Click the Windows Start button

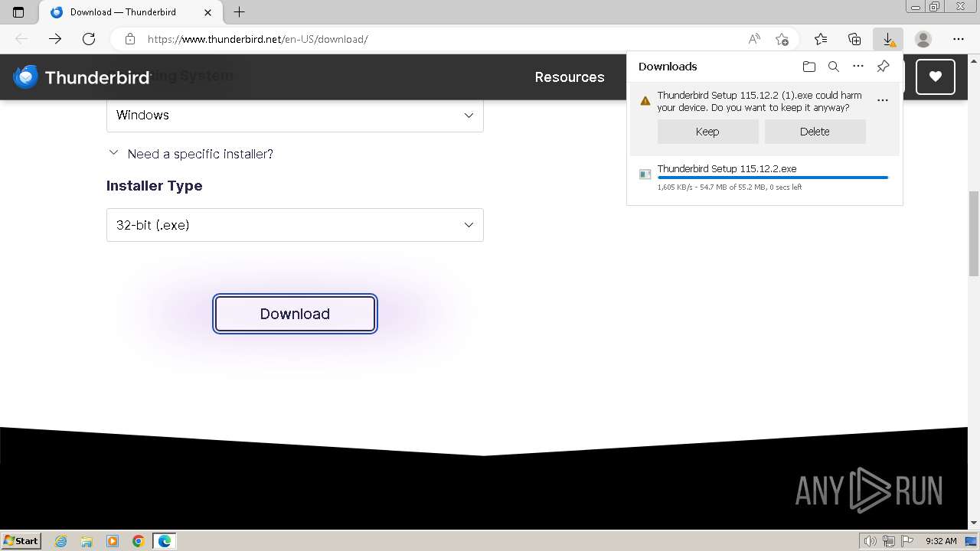coord(21,541)
